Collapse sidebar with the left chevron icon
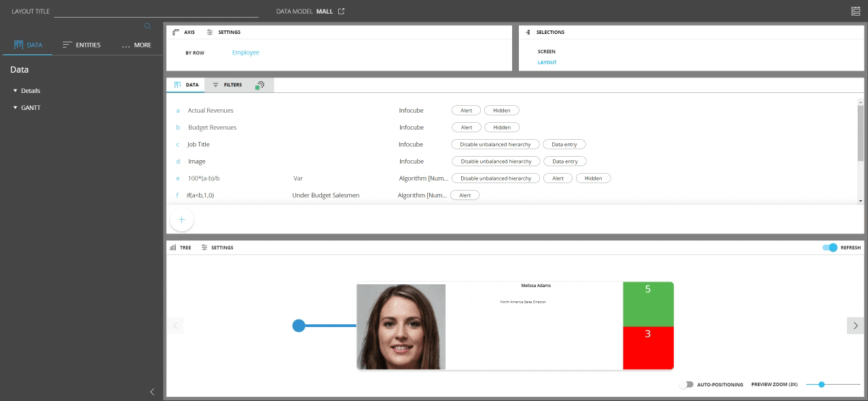Image resolution: width=868 pixels, height=401 pixels. (x=152, y=392)
